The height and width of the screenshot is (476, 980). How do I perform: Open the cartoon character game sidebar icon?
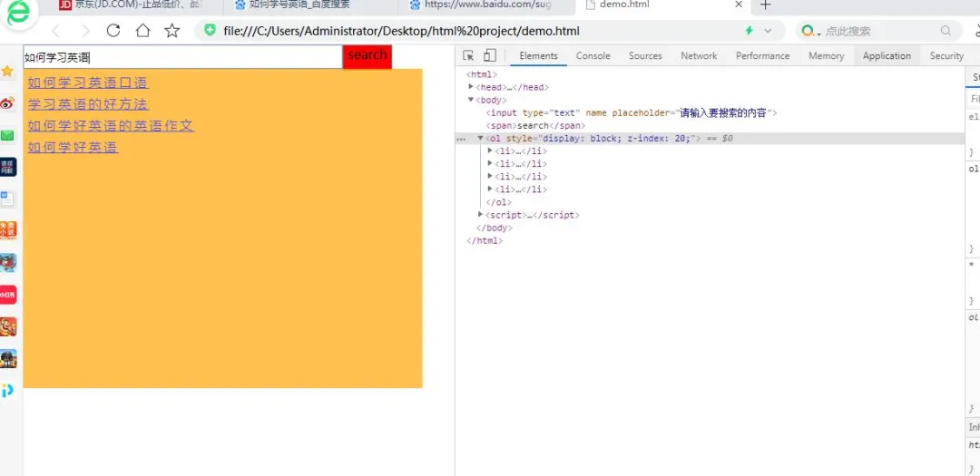(7, 326)
